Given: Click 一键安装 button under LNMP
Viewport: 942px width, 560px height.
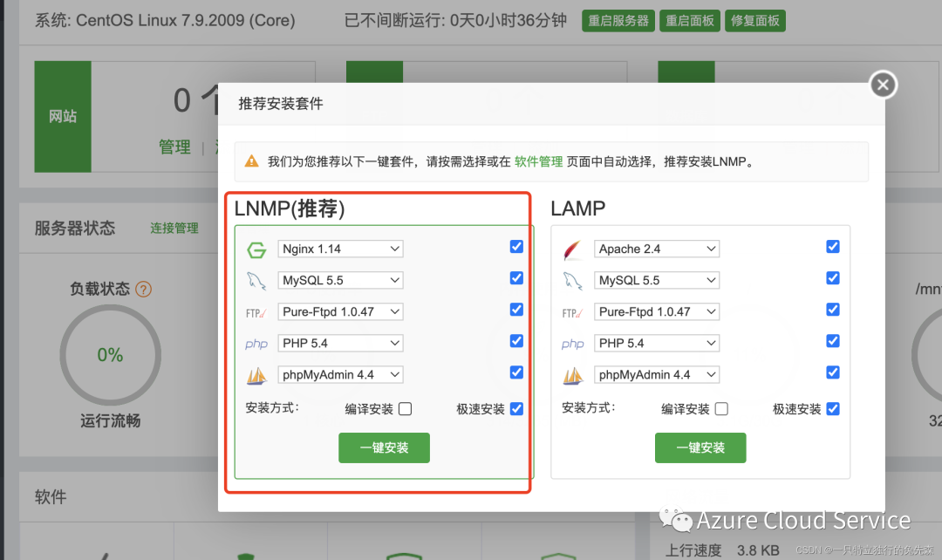Looking at the screenshot, I should 384,447.
